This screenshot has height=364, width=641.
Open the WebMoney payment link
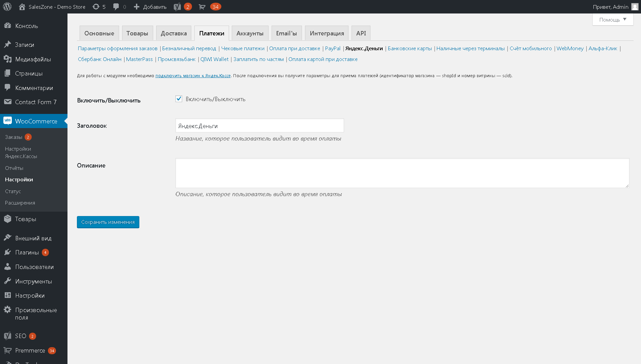pyautogui.click(x=570, y=49)
